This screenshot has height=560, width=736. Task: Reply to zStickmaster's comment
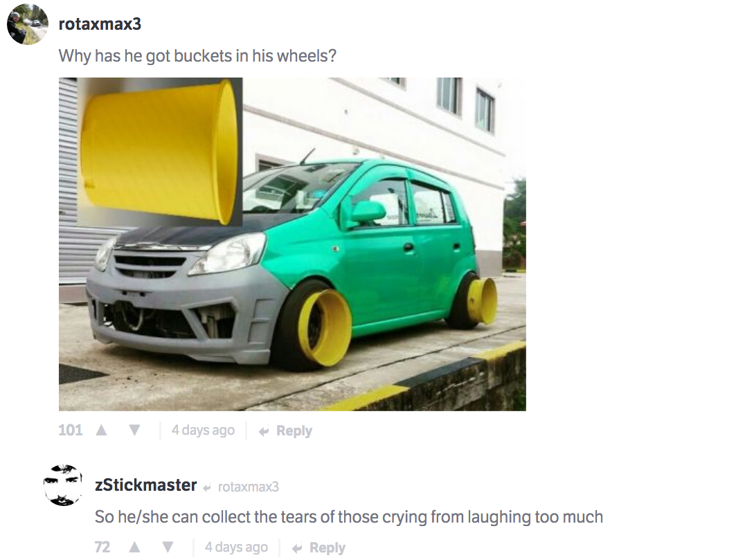tap(319, 548)
